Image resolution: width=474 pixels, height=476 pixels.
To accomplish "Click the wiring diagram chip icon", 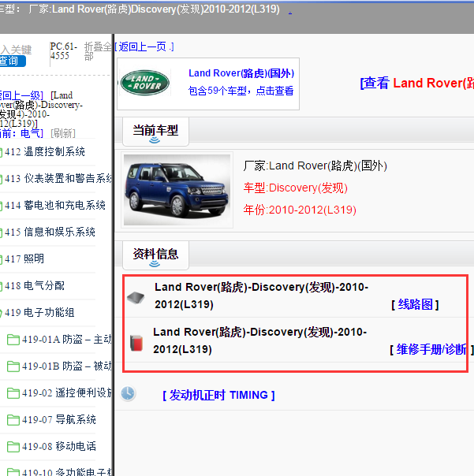I will coord(136,298).
